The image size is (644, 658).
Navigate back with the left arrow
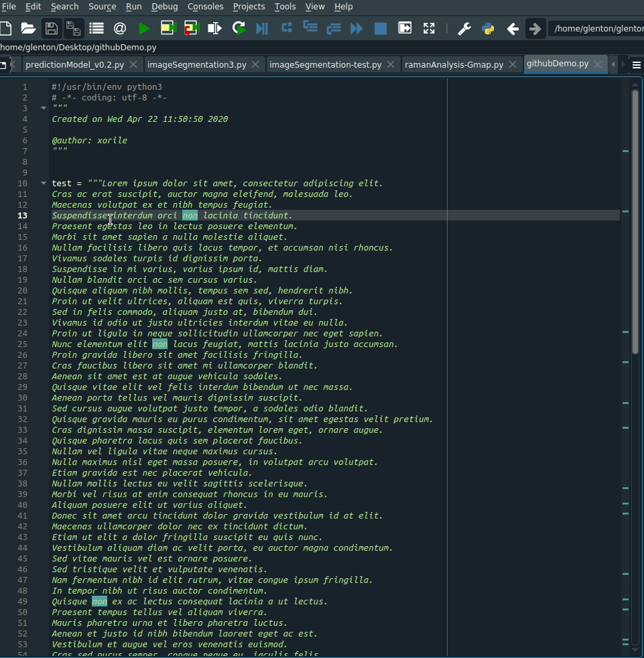click(x=512, y=28)
